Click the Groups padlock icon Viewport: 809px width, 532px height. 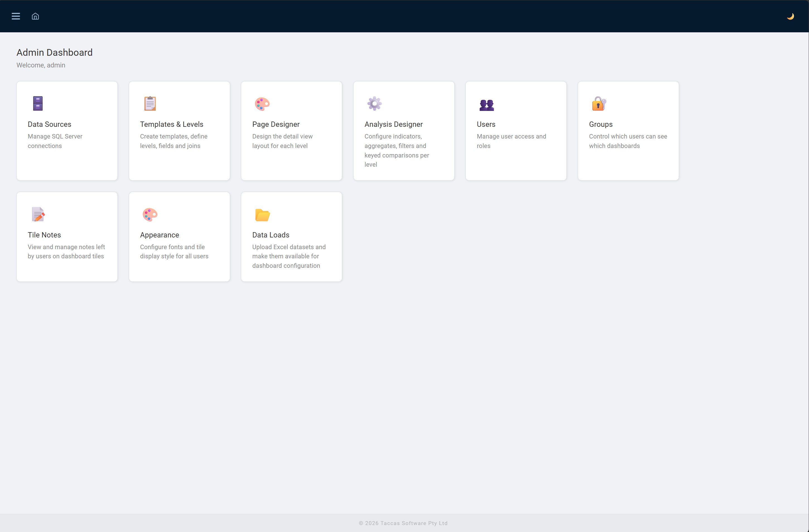[x=599, y=104]
